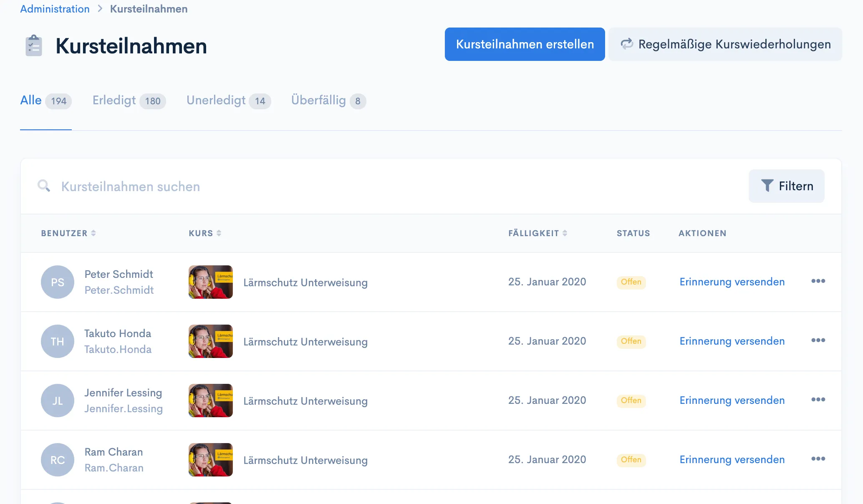Click Kursteilnahmen erstellen button
This screenshot has height=504, width=863.
[525, 44]
